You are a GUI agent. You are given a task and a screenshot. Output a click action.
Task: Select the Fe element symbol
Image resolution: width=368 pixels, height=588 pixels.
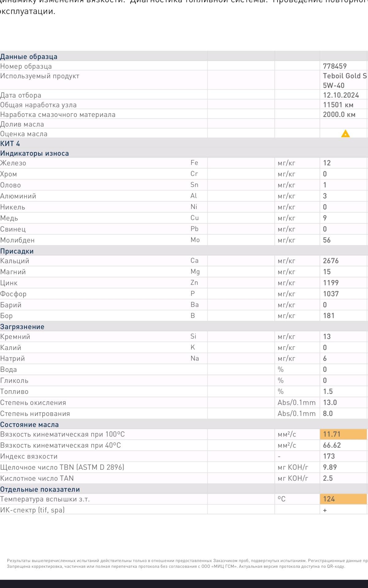pyautogui.click(x=194, y=163)
